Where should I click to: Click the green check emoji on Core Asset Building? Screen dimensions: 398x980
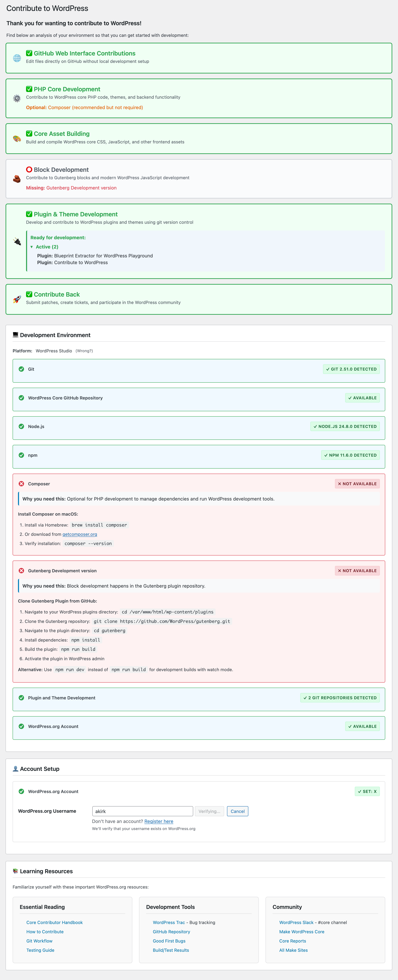point(29,133)
